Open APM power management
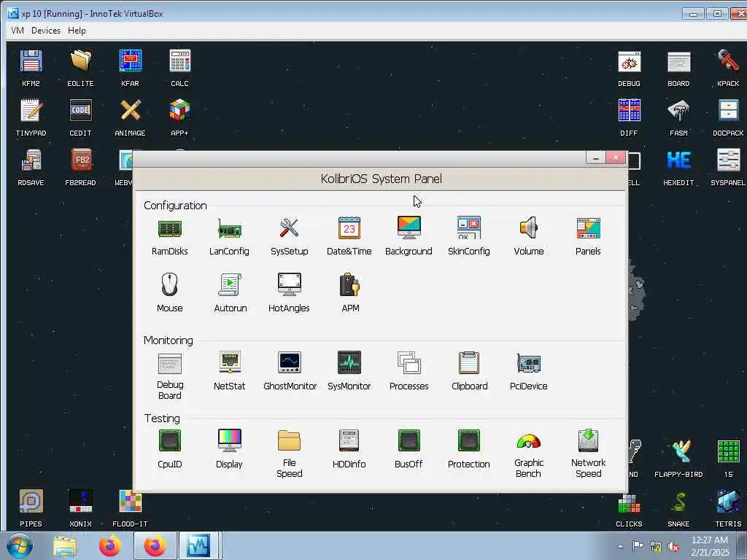 pyautogui.click(x=350, y=293)
